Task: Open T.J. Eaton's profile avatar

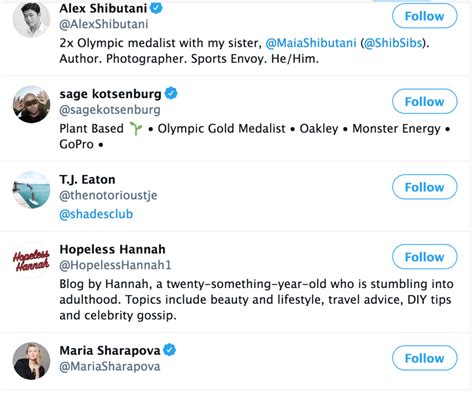Action: [x=31, y=190]
